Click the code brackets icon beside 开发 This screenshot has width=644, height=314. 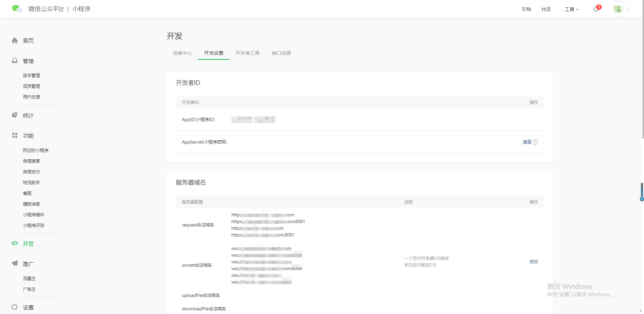tap(15, 243)
